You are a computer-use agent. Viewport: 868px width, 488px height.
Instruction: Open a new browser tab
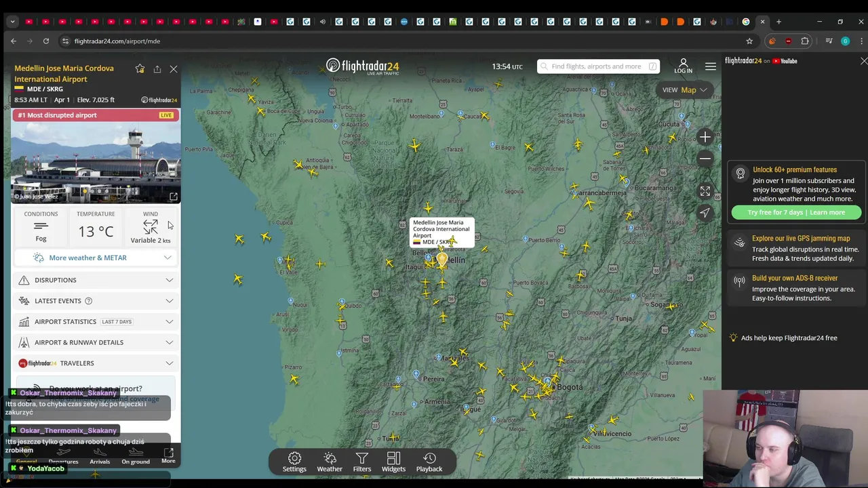(778, 22)
